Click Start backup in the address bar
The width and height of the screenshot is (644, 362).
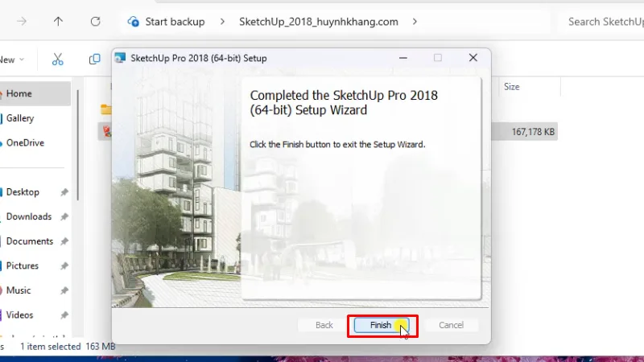click(x=175, y=22)
